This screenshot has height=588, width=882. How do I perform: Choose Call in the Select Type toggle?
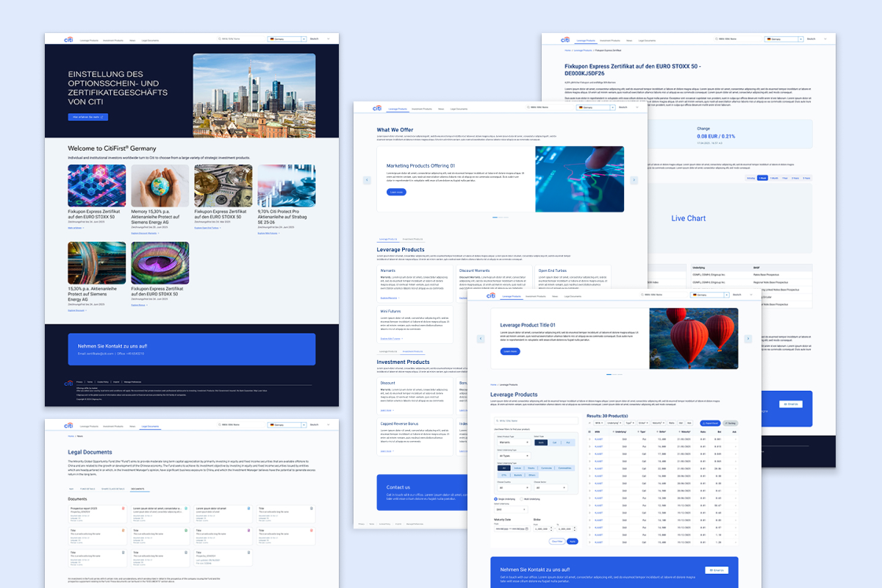[x=554, y=442]
